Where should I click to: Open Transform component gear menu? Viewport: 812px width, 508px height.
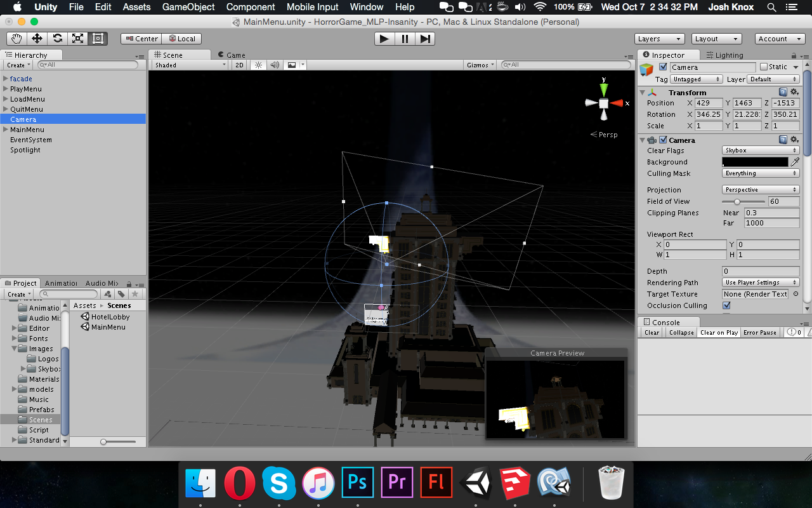(x=794, y=93)
